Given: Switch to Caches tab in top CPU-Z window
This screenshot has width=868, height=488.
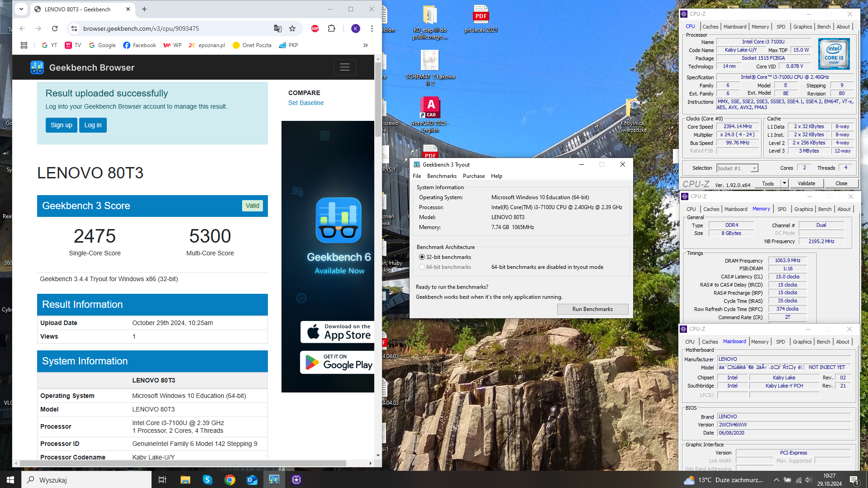Looking at the screenshot, I should point(710,27).
